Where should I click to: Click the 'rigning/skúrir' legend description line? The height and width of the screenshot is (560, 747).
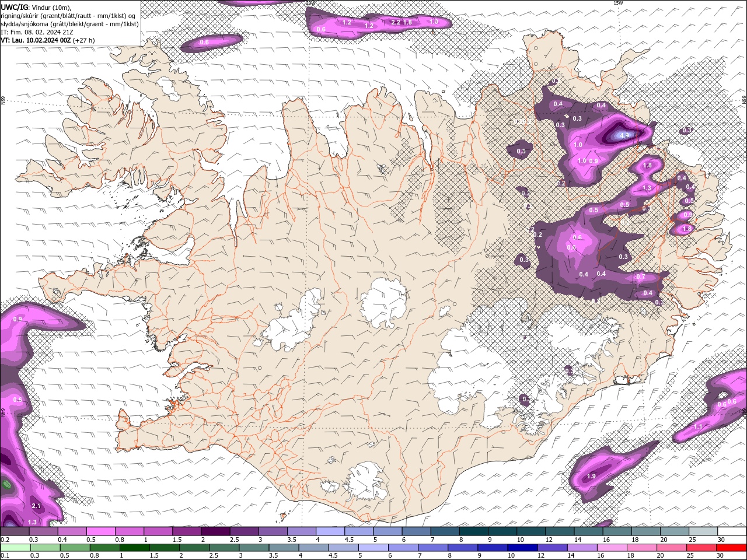68,16
